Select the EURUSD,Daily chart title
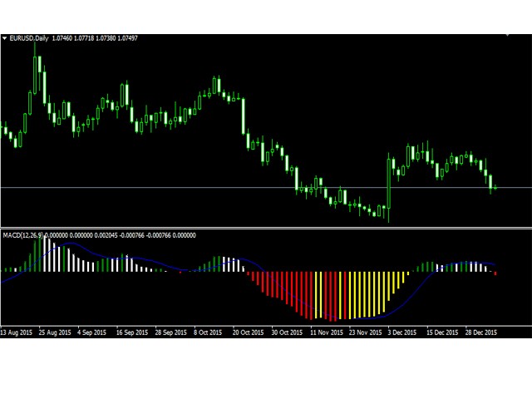The image size is (532, 399). click(x=29, y=38)
